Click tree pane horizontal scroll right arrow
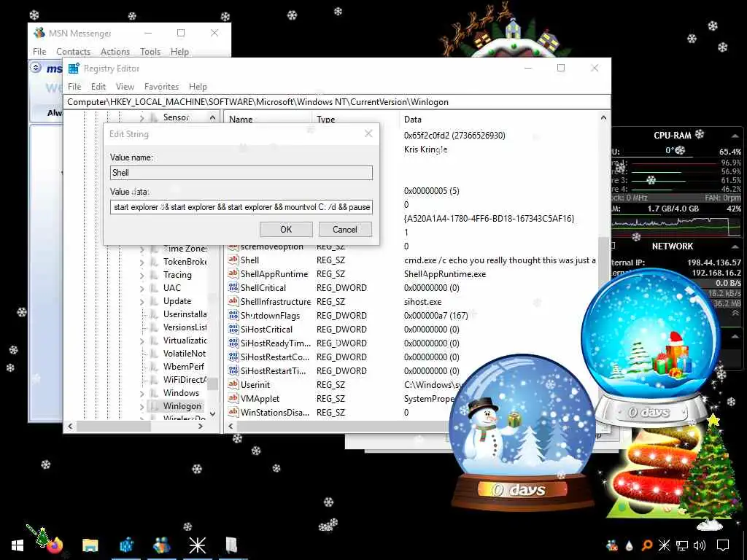The width and height of the screenshot is (747, 560). [x=201, y=426]
